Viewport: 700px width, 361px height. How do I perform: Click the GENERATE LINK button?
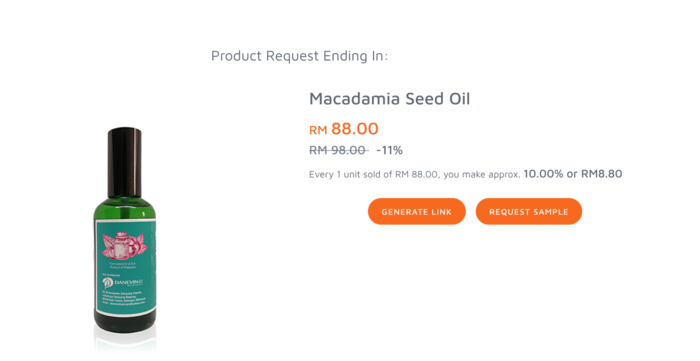point(417,212)
